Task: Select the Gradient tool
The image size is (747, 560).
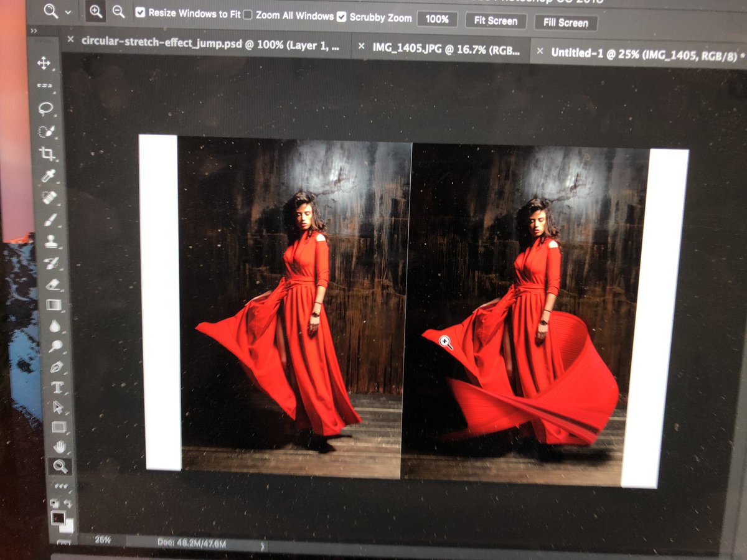Action: point(54,305)
